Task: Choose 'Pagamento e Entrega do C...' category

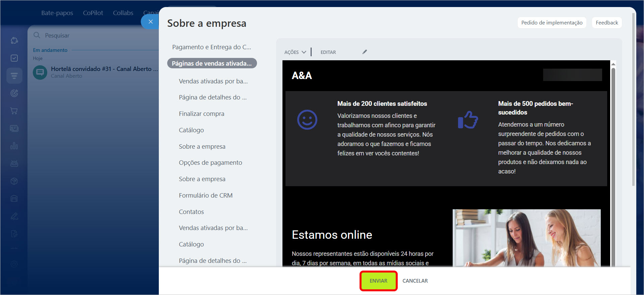Action: tap(211, 47)
